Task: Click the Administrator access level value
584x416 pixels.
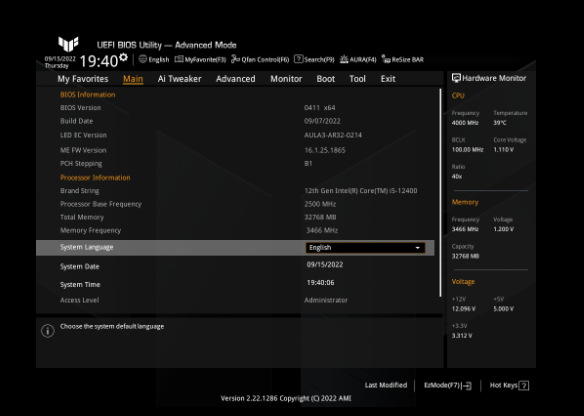Action: point(326,300)
